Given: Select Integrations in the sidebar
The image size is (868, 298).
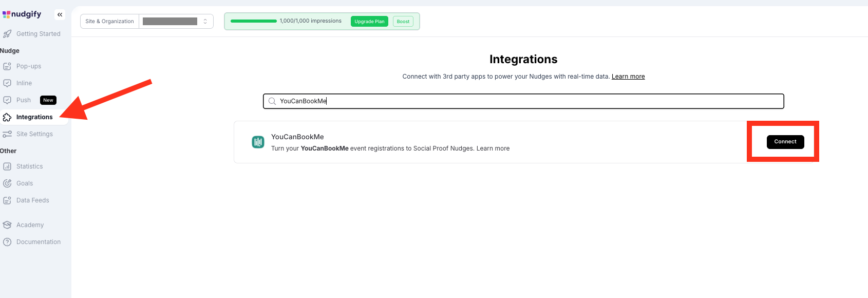Looking at the screenshot, I should click(34, 117).
